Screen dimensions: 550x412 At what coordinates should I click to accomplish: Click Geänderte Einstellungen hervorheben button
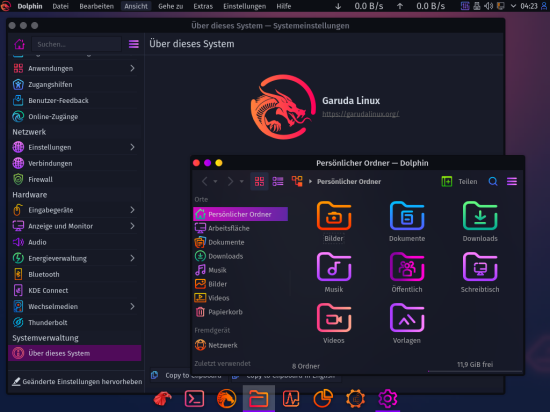(x=77, y=381)
